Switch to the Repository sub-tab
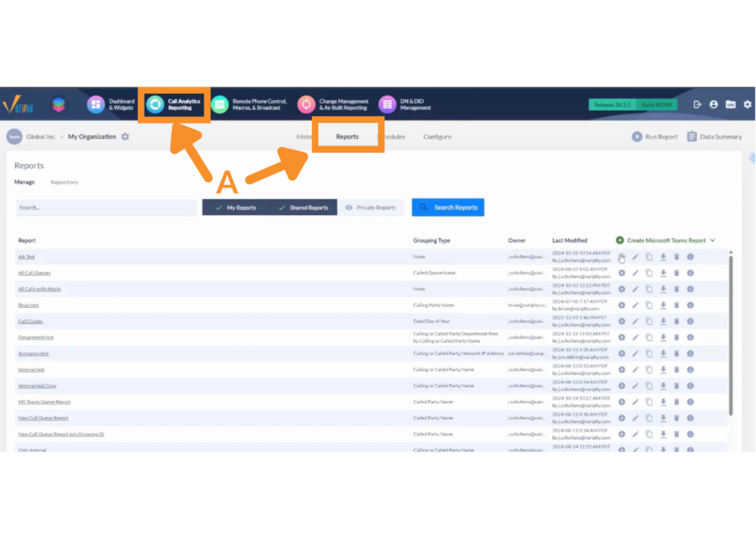The width and height of the screenshot is (756, 539). pyautogui.click(x=65, y=183)
